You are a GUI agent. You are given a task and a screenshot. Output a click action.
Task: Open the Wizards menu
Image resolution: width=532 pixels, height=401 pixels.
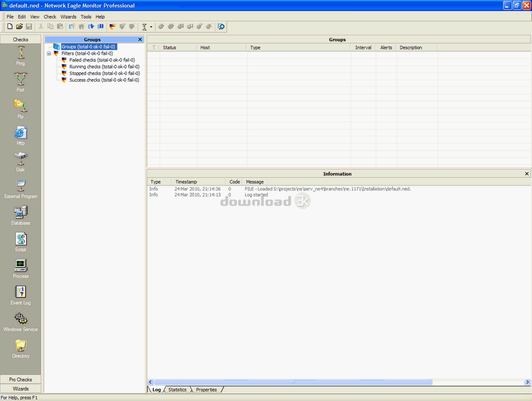tap(68, 16)
